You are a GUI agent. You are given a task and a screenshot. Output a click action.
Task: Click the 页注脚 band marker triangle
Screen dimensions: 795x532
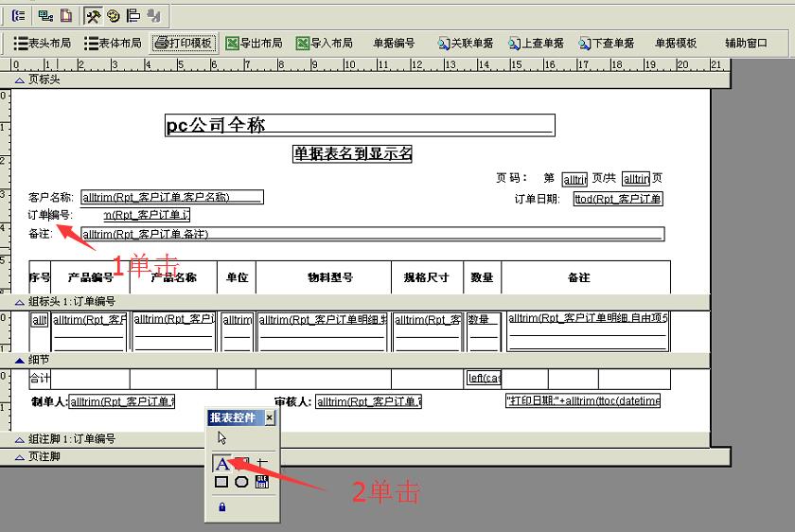click(19, 457)
